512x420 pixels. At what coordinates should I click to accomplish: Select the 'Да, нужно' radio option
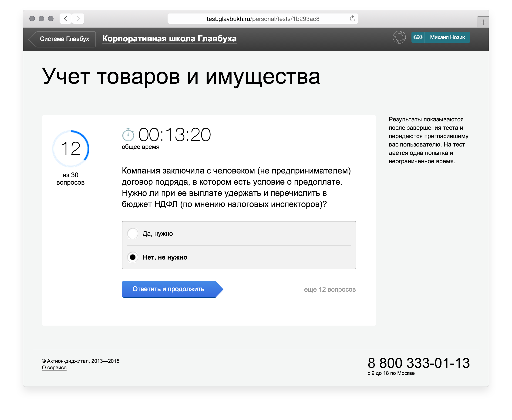pyautogui.click(x=133, y=233)
